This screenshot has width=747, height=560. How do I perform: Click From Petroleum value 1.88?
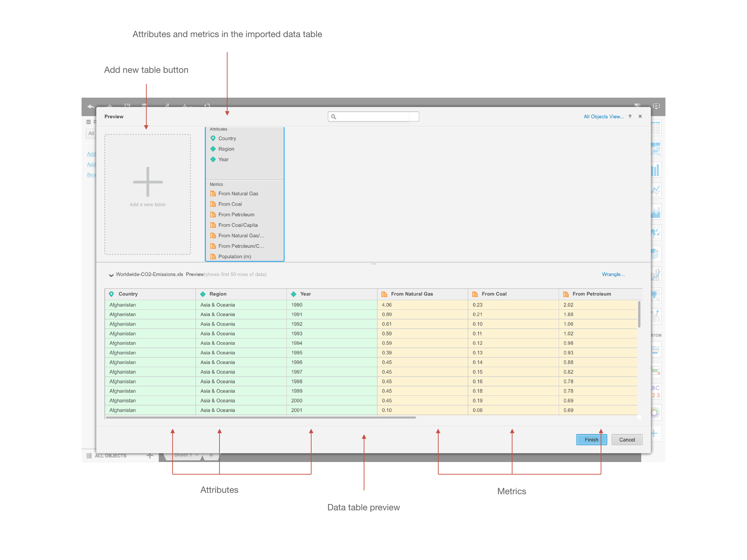coord(598,314)
